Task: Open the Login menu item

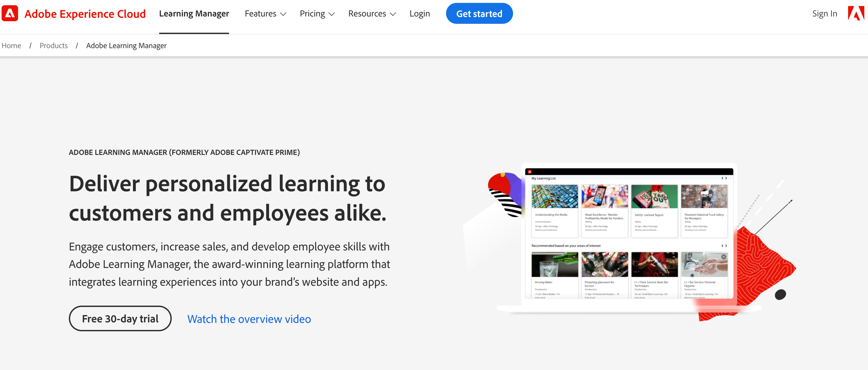Action: coord(420,14)
